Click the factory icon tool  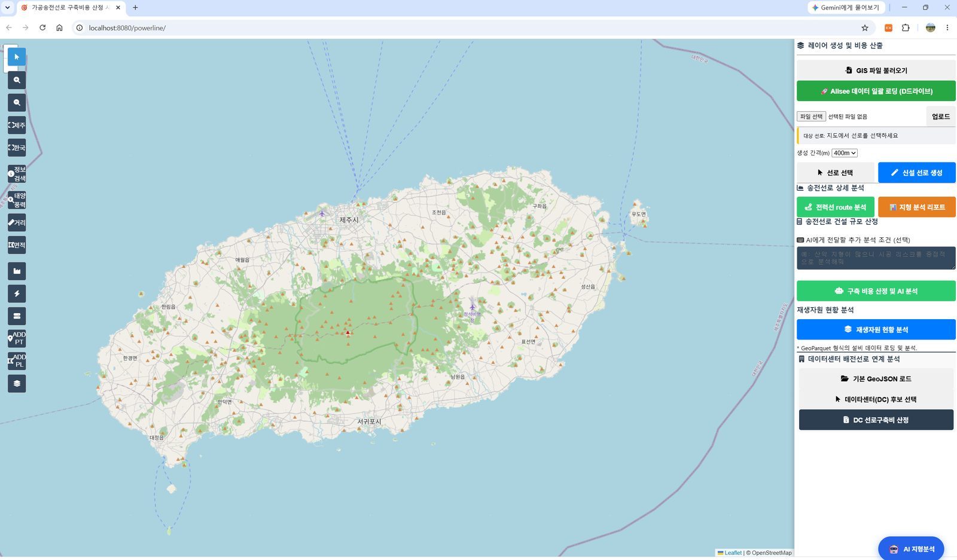point(17,271)
